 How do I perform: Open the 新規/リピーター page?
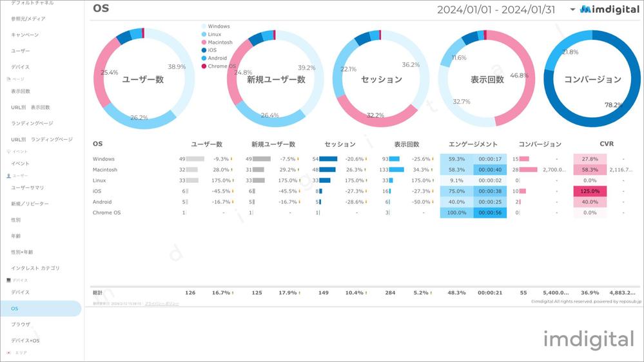click(x=30, y=204)
